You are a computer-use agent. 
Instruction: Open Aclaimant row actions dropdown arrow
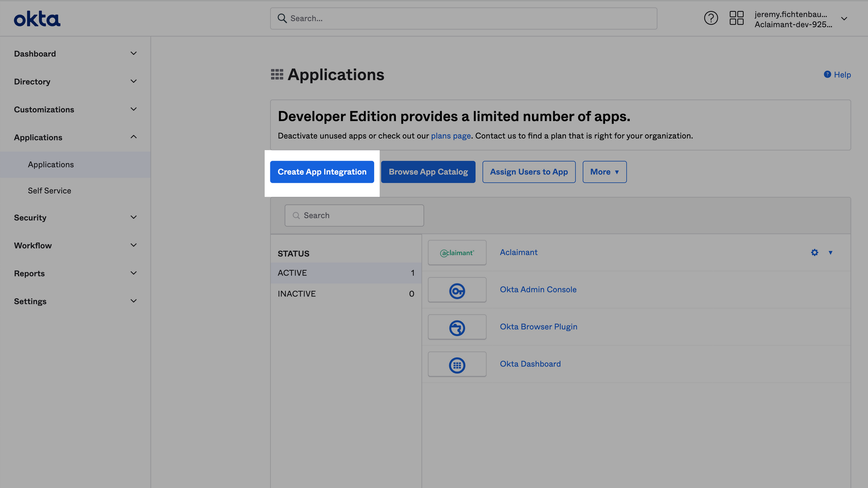click(830, 253)
